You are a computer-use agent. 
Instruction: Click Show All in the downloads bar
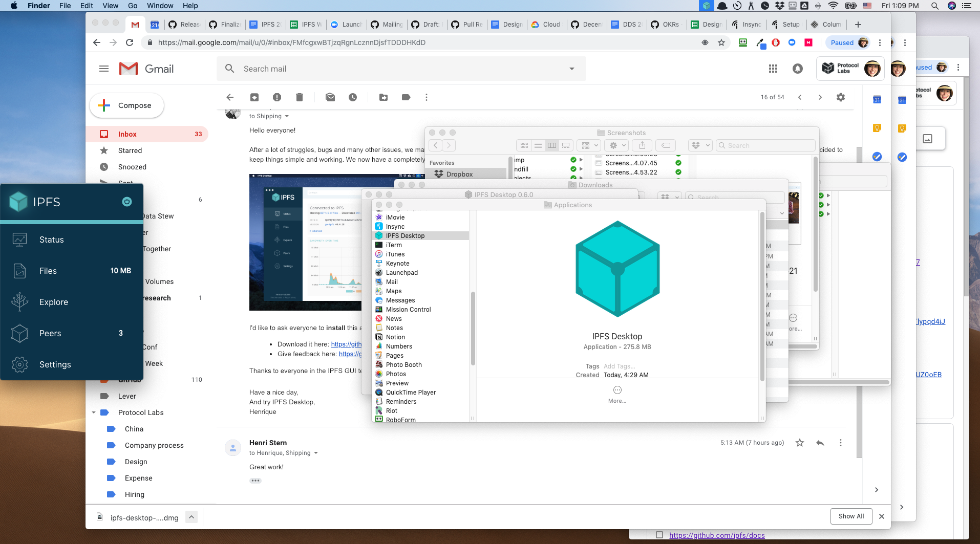coord(851,516)
